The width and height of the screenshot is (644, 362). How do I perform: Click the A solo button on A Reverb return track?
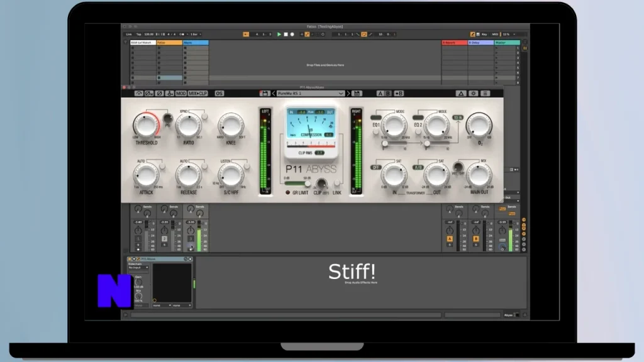click(x=450, y=239)
